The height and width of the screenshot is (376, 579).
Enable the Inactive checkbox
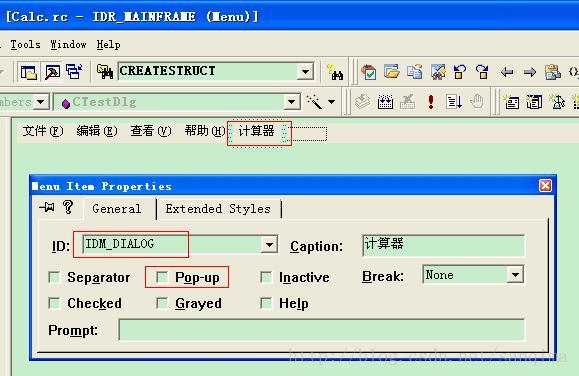click(x=266, y=277)
